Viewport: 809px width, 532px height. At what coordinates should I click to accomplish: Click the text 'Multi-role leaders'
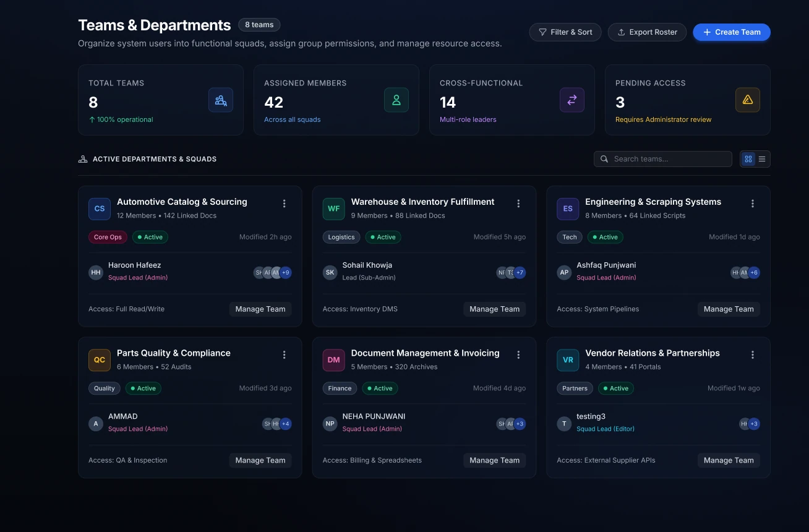pyautogui.click(x=468, y=119)
